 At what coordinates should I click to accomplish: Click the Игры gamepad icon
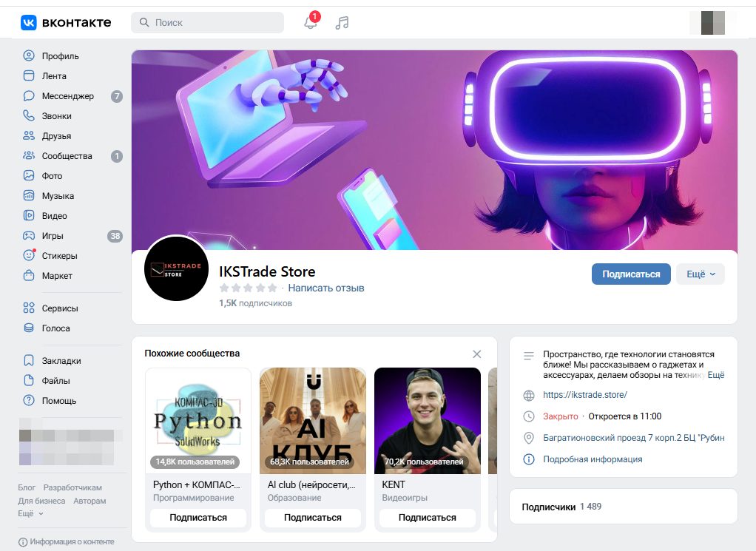[x=29, y=236]
